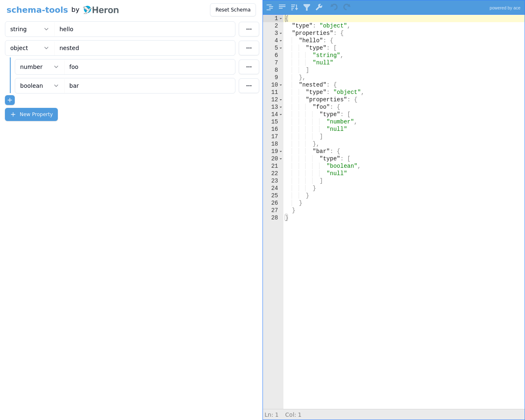
Task: Collapse the fold arrow at line 3
Action: tap(281, 33)
